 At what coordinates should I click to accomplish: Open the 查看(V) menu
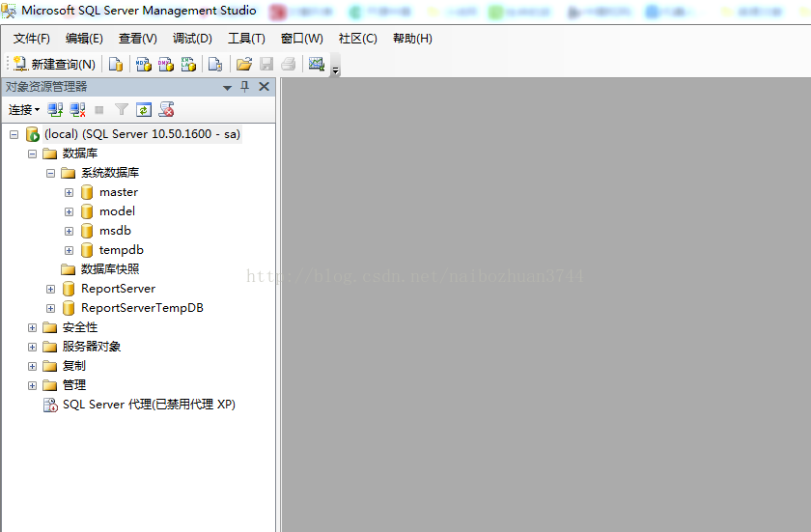[x=137, y=39]
